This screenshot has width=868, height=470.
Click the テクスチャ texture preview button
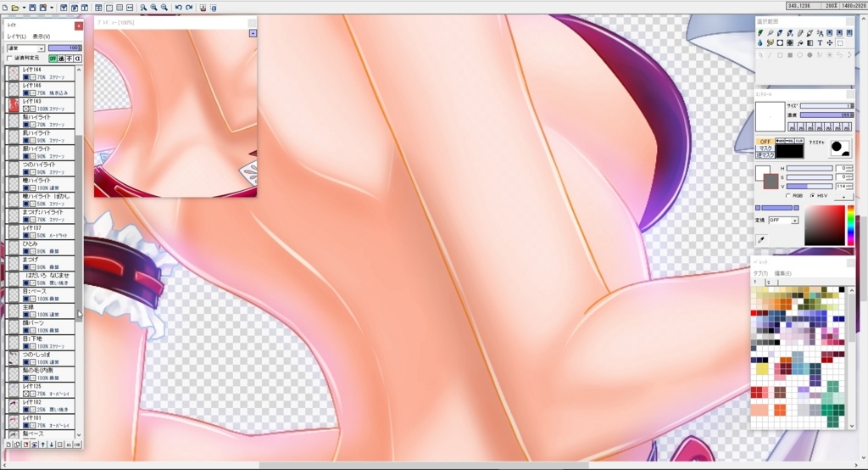pyautogui.click(x=840, y=148)
